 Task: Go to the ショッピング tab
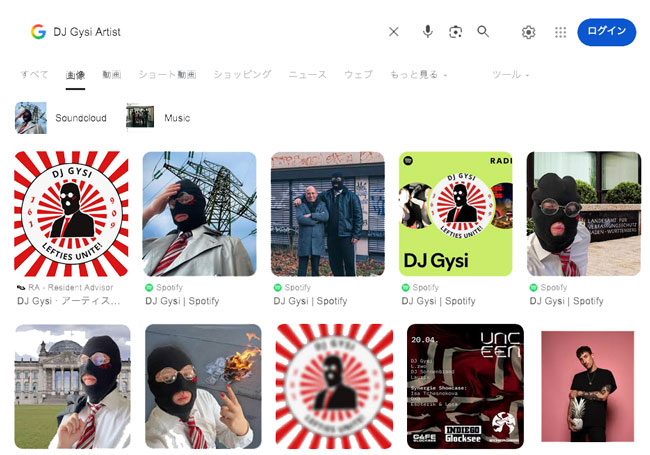243,75
